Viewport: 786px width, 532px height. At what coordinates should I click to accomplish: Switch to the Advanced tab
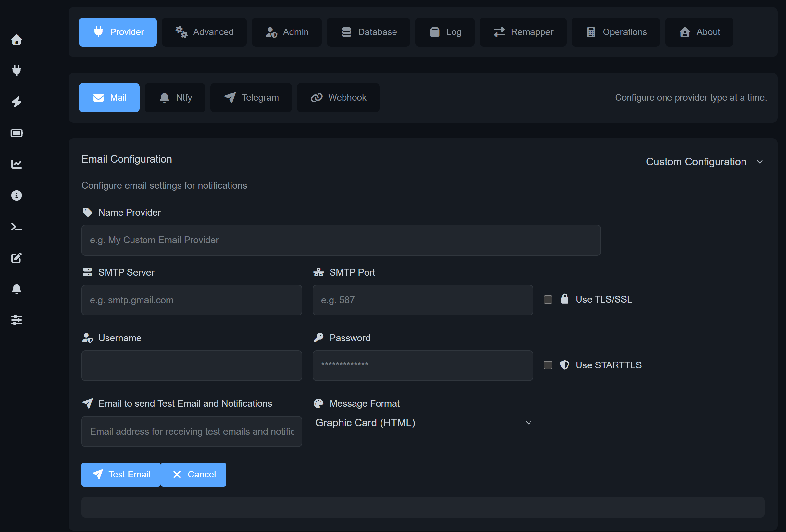click(204, 32)
